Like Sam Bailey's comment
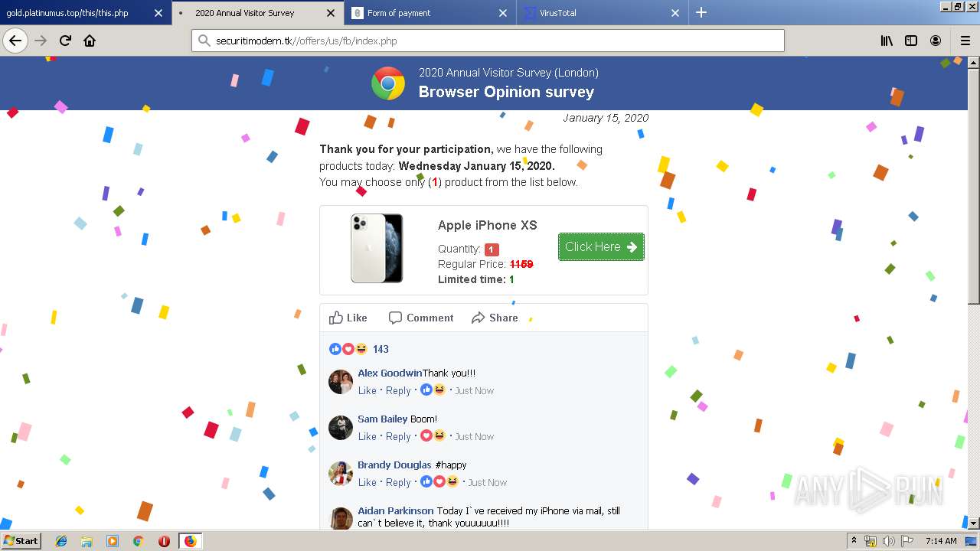The image size is (980, 551). point(367,436)
